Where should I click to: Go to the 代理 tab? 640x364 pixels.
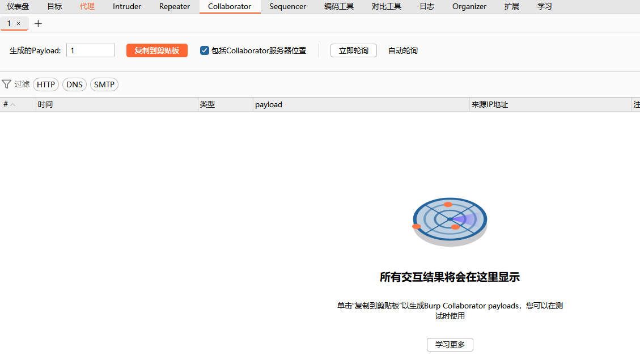(x=87, y=7)
